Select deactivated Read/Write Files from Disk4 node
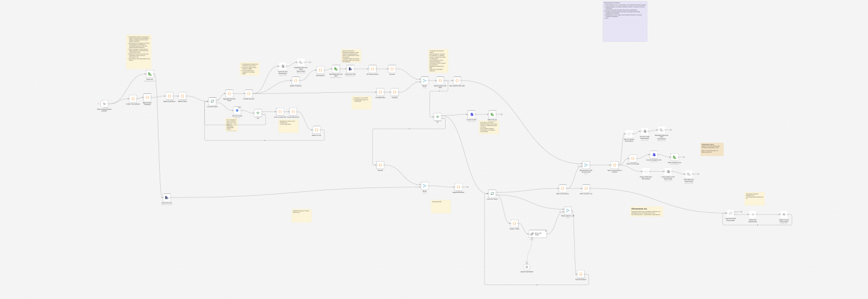 click(x=301, y=63)
